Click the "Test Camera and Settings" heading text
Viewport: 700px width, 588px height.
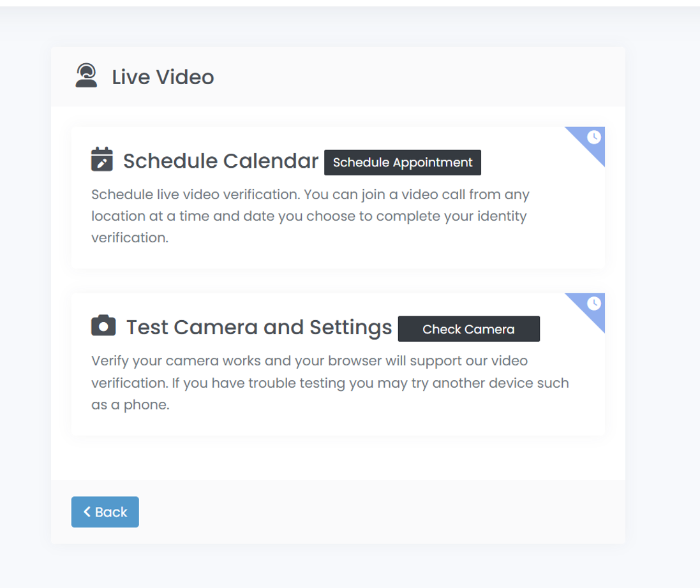tap(258, 327)
